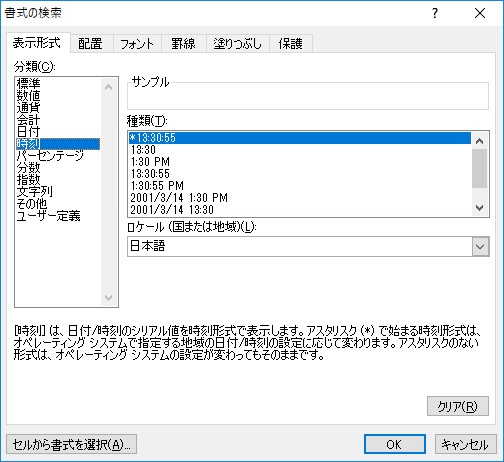Click the キャンセル button
Viewport: 504px width, 462px height.
[465, 444]
